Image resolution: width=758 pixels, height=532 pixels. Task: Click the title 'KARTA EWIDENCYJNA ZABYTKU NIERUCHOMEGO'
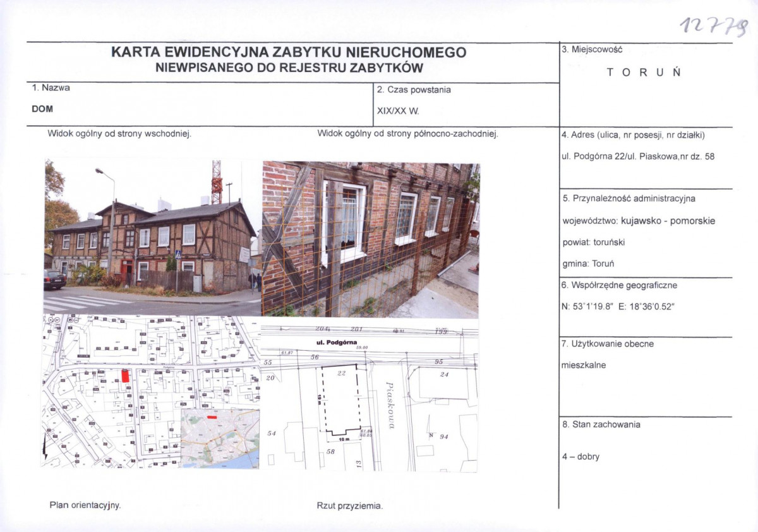(289, 52)
